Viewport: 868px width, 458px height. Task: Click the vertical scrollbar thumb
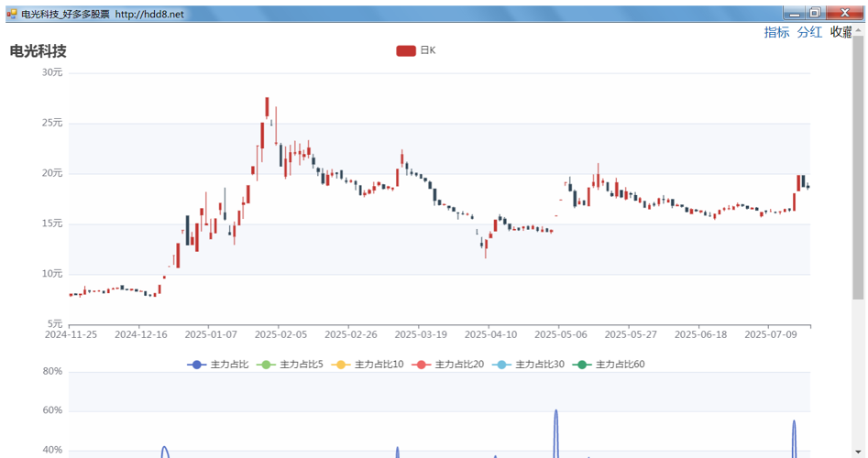(x=858, y=168)
